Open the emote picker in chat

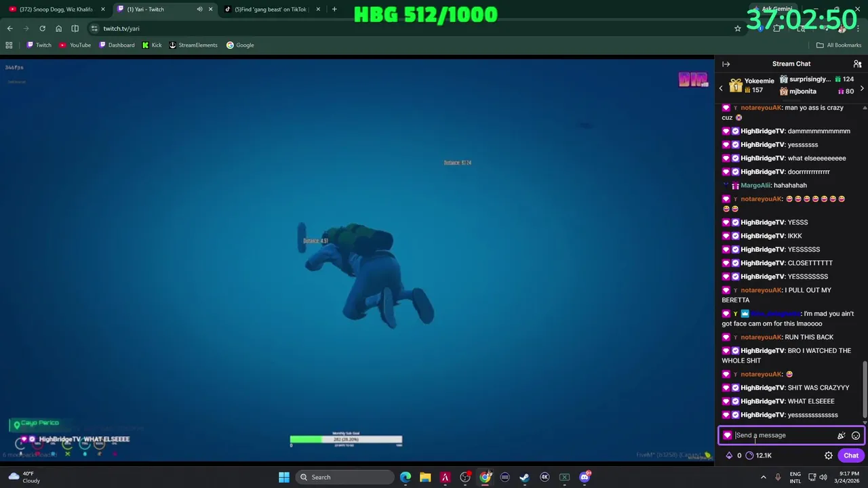856,436
